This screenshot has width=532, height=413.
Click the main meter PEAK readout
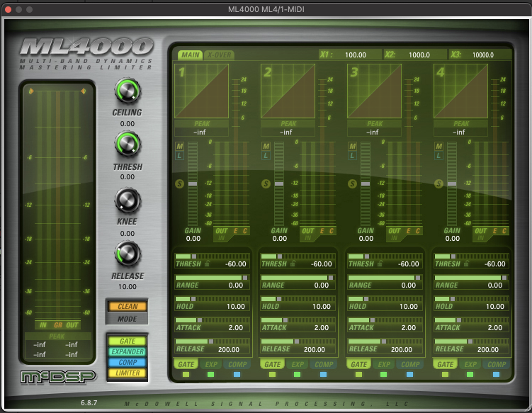tap(57, 349)
